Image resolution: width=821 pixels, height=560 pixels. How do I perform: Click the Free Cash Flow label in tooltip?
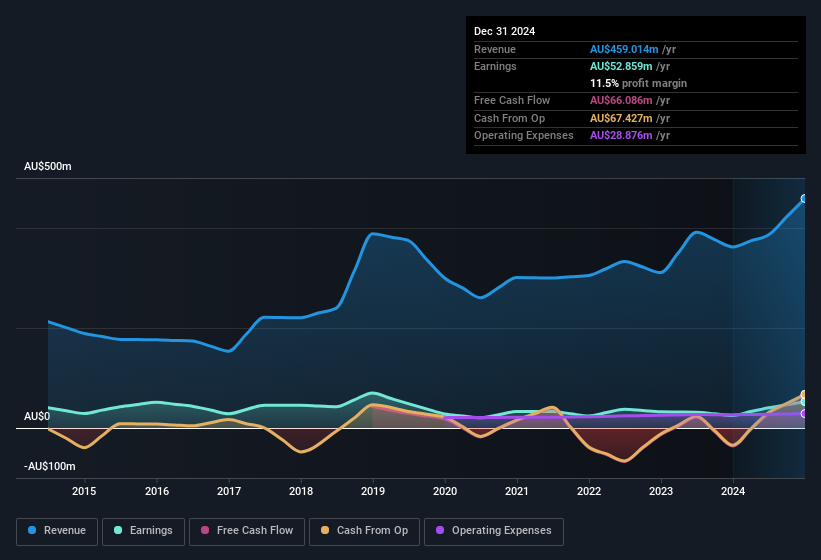pos(512,100)
